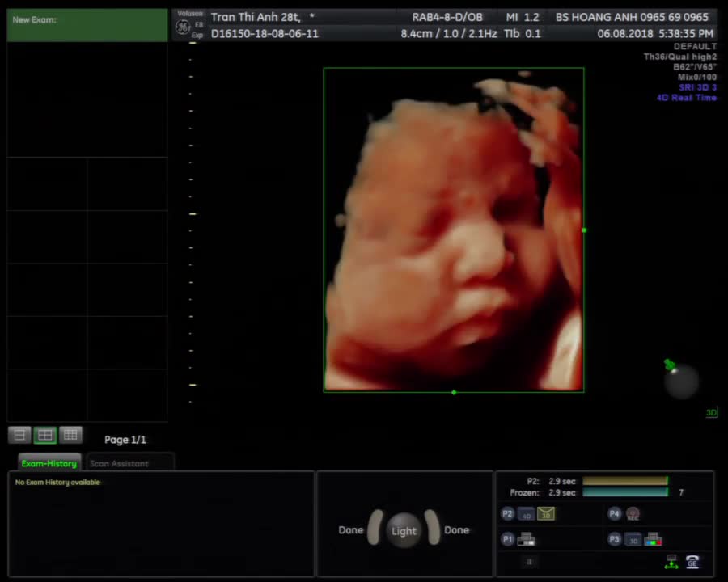728x582 pixels.
Task: Click the 'No Exam History available' message
Action: [57, 483]
